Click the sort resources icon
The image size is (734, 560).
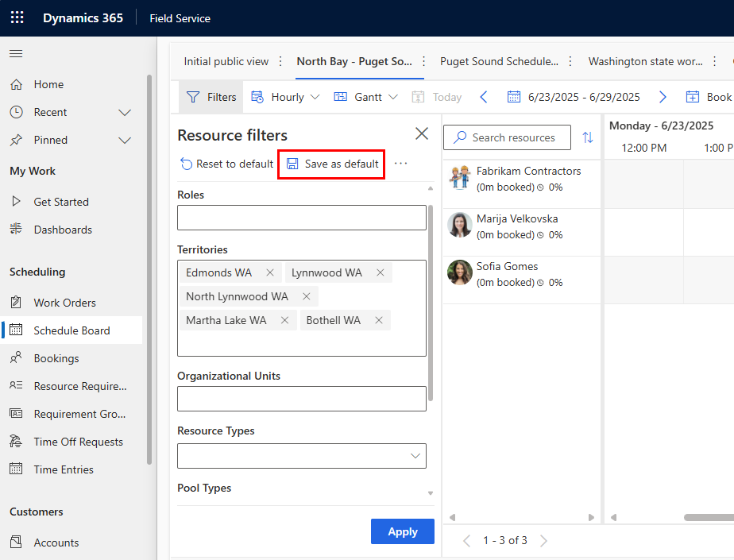(588, 137)
